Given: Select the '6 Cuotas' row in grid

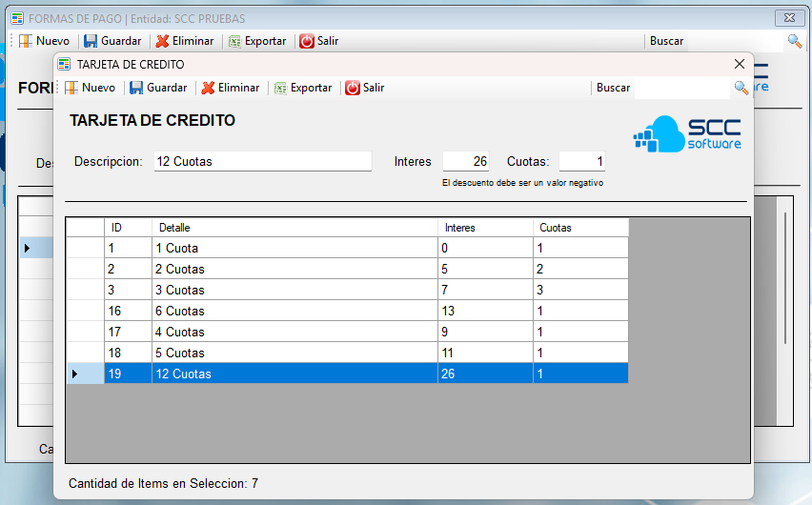Looking at the screenshot, I should tap(294, 312).
